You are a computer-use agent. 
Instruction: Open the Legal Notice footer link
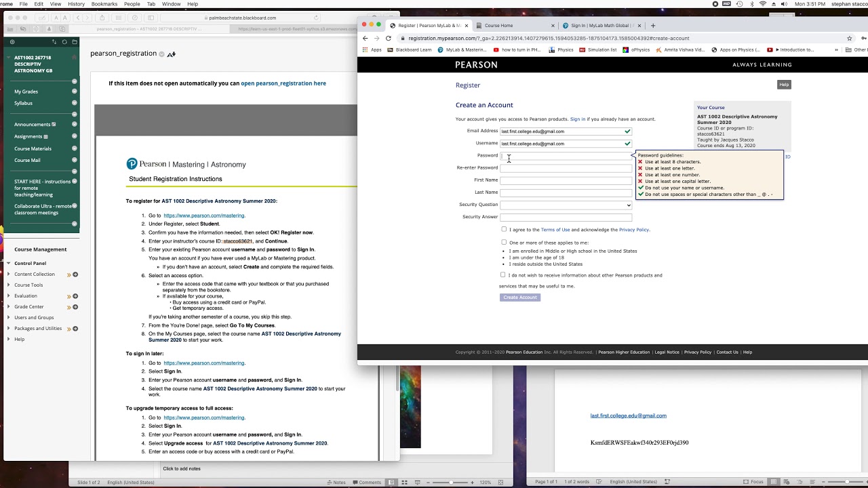667,352
